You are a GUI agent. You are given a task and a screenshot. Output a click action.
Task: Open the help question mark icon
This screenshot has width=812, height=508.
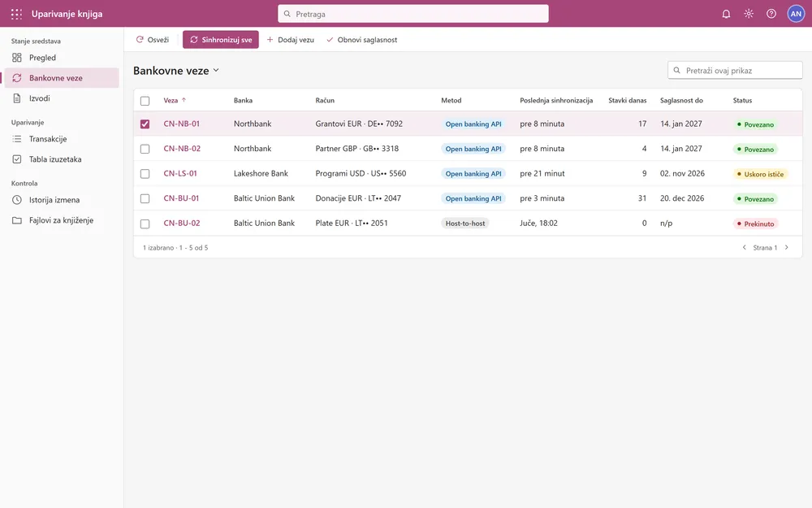tap(771, 14)
